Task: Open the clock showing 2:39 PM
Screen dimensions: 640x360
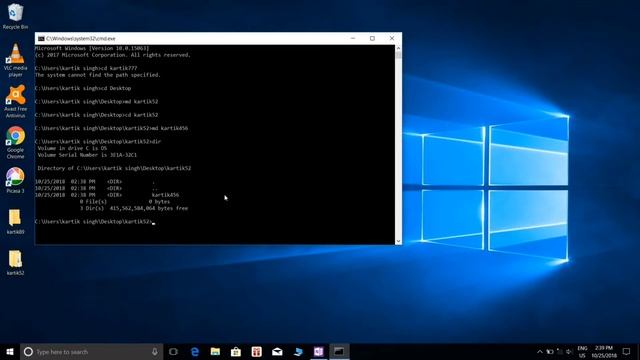Action: (604, 351)
